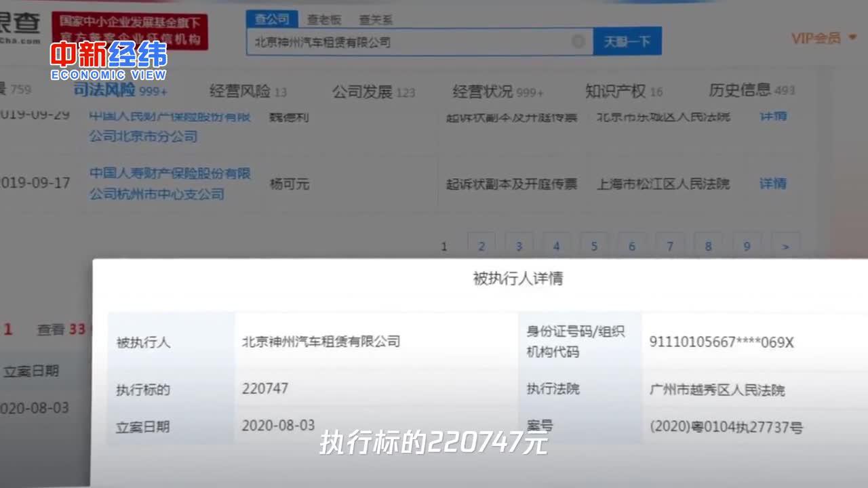The height and width of the screenshot is (488, 868).
Task: Open 详情 for the 杨可元 row
Action: (773, 183)
